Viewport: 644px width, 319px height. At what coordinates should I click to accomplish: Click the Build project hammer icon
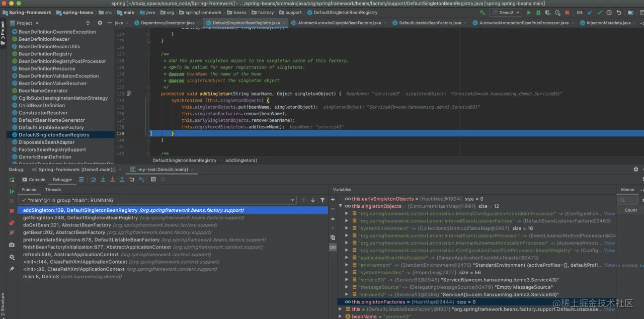pos(482,13)
